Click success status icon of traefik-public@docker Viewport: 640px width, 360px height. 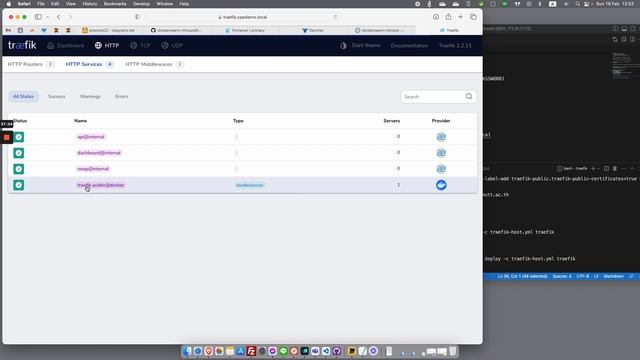(x=19, y=185)
